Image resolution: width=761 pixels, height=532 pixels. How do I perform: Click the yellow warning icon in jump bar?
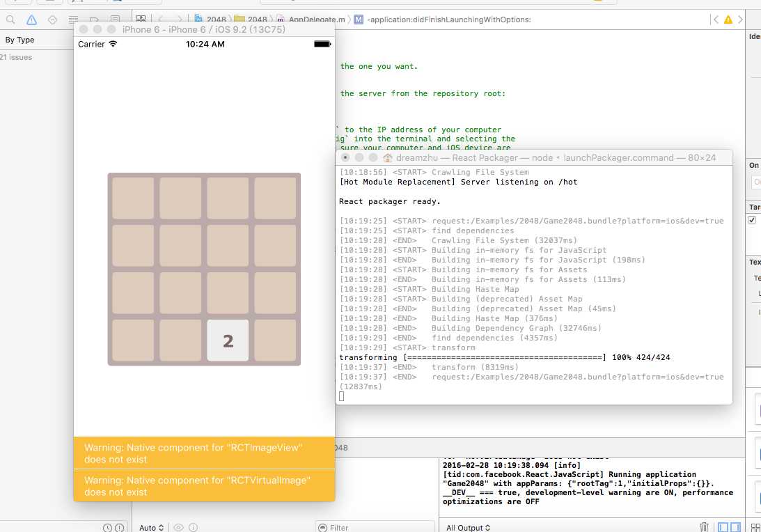click(728, 19)
